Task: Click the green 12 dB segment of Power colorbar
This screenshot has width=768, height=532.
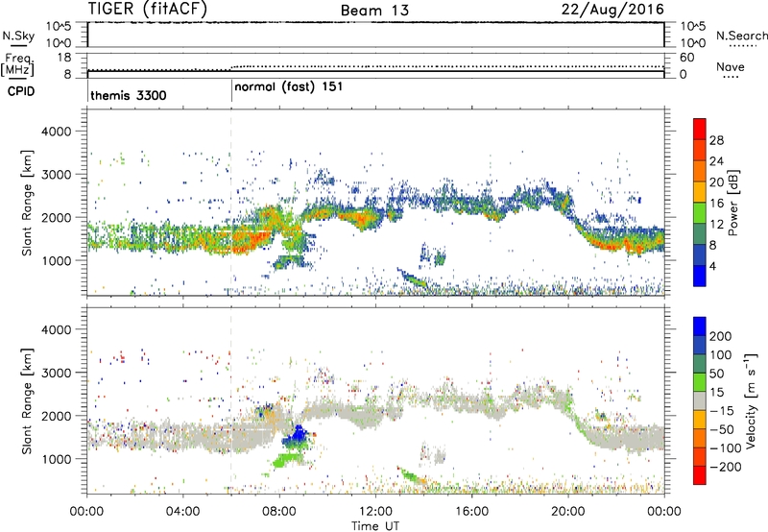Action: pyautogui.click(x=700, y=213)
